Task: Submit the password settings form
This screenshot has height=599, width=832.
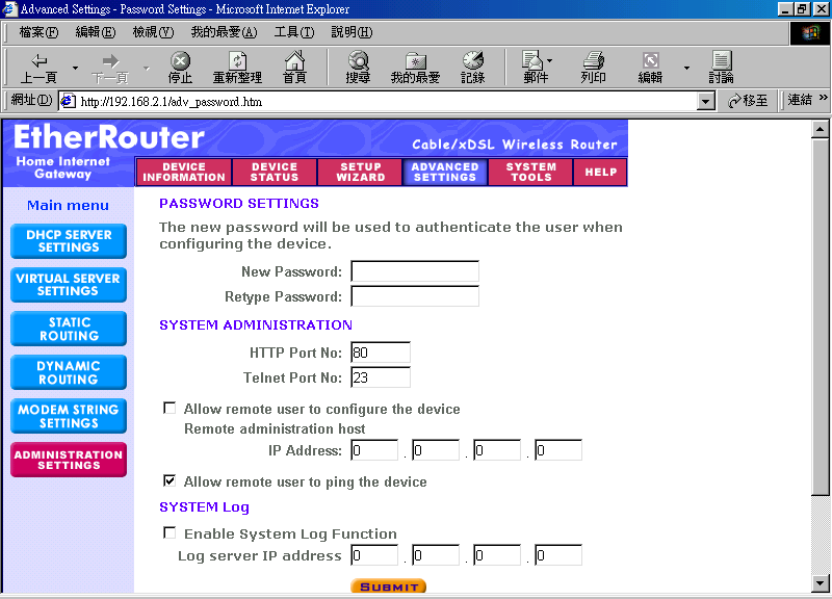Action: [388, 586]
